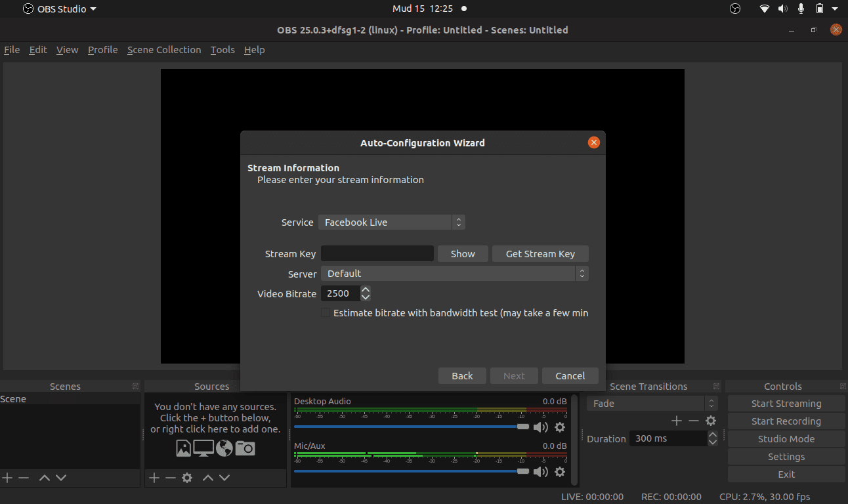Viewport: 848px width, 504px height.
Task: Adjust Desktop Audio volume slider
Action: (412, 427)
